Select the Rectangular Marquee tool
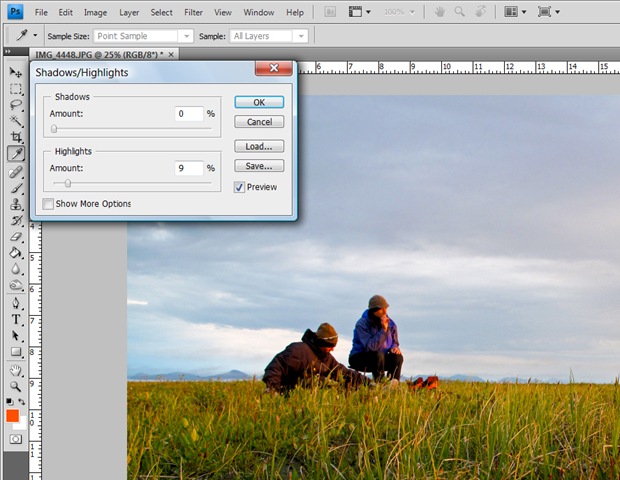The image size is (620, 480). pyautogui.click(x=16, y=89)
